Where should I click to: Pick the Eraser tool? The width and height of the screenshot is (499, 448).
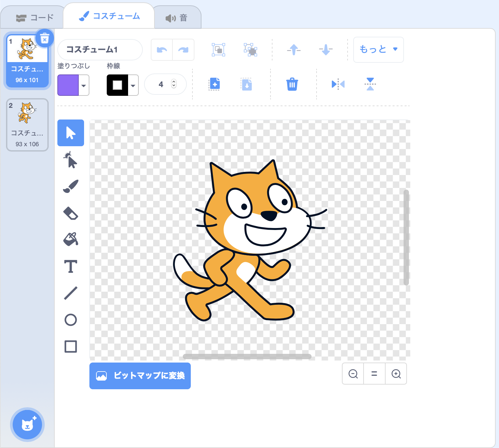coord(70,213)
